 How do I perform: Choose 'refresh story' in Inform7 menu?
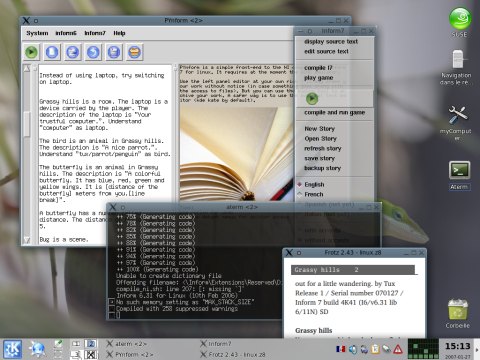(x=323, y=148)
